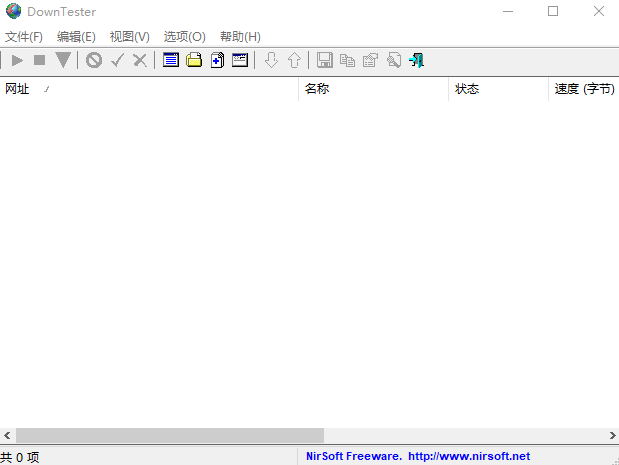Click the X delete toolbar icon

[140, 61]
